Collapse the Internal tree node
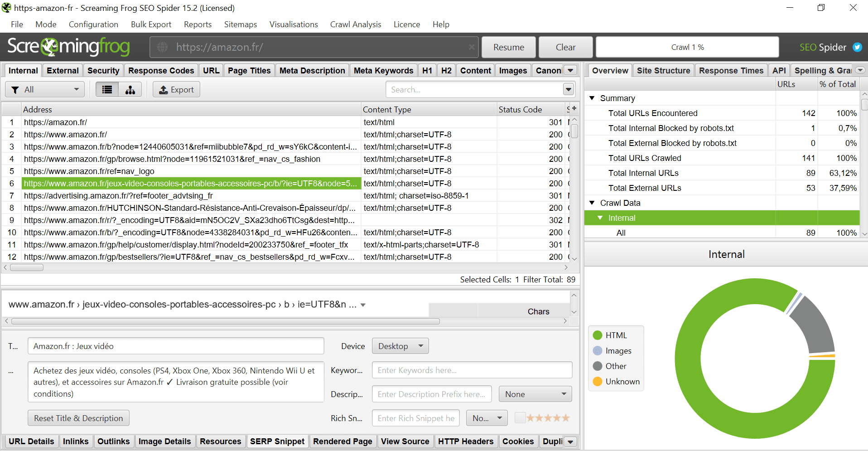The image size is (868, 451). [600, 218]
